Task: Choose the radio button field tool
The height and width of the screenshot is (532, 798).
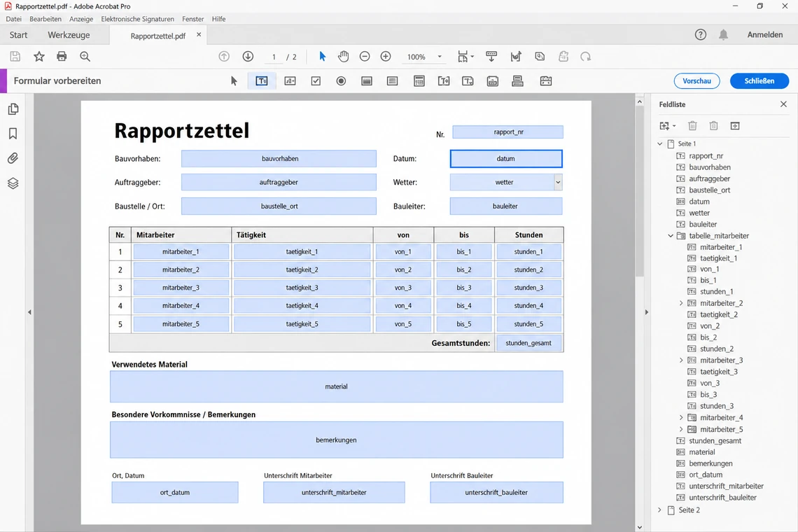Action: pos(341,81)
